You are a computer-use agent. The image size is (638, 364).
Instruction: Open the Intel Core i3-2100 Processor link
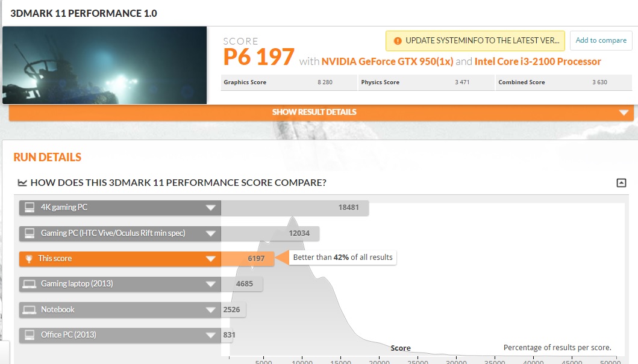point(537,61)
